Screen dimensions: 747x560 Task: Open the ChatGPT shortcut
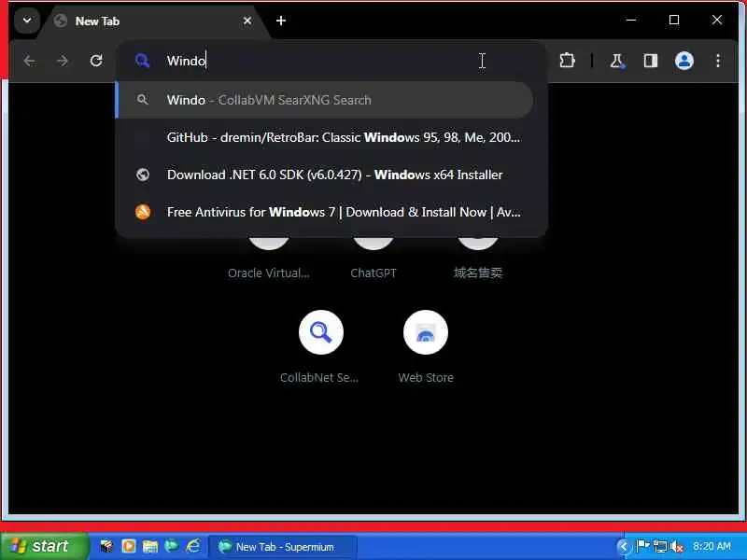[373, 258]
